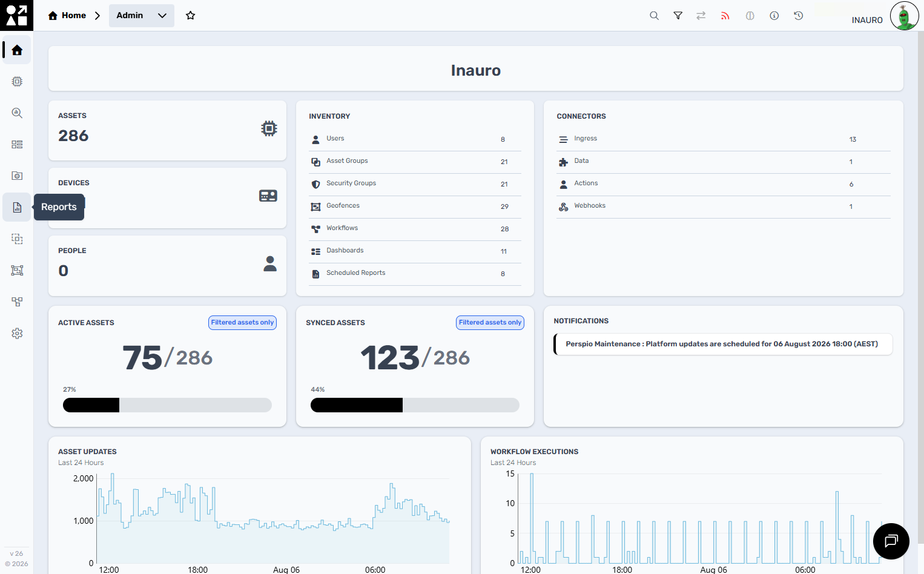Screen dimensions: 924x574
Task: Open the INAURO user avatar menu
Action: (904, 16)
